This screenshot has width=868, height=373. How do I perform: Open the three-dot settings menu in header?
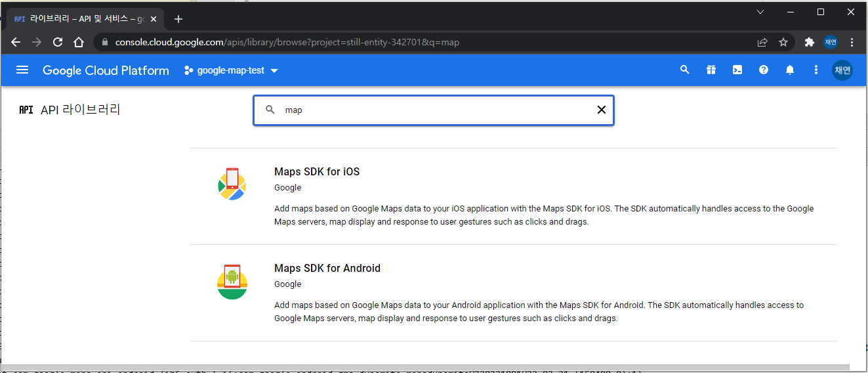816,70
